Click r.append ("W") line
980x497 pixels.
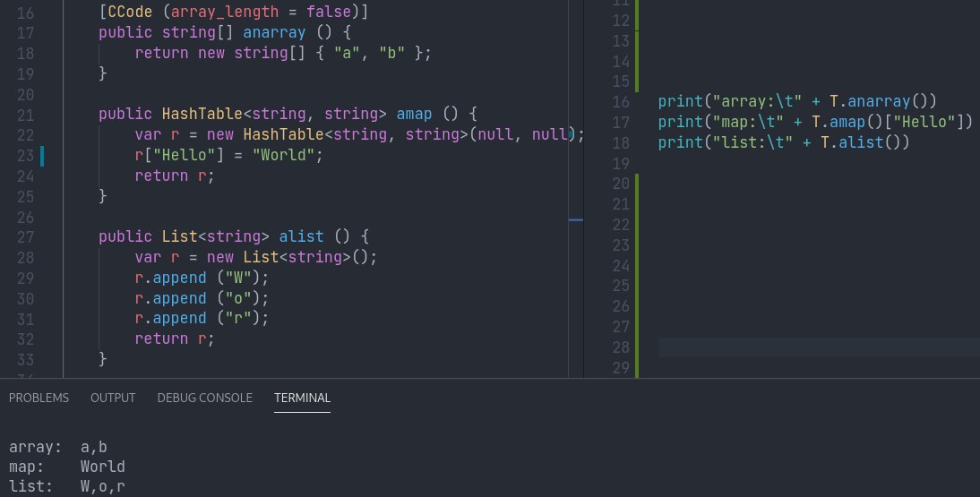(x=202, y=278)
